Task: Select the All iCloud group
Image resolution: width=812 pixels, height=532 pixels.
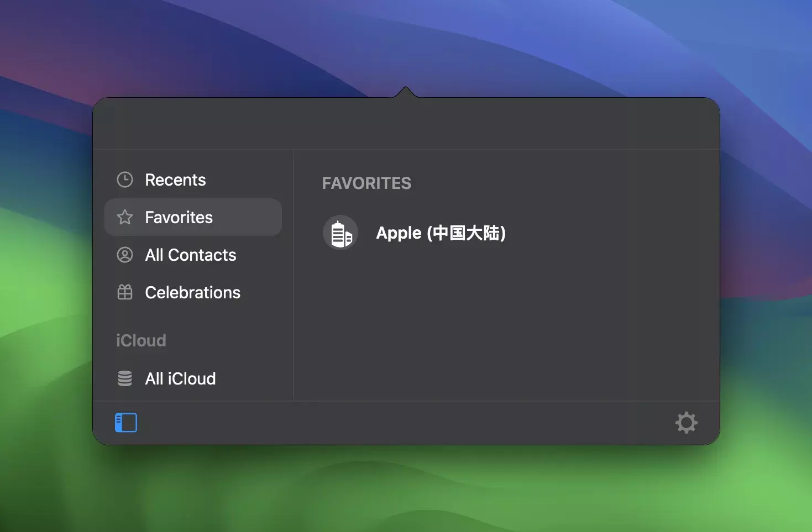Action: click(193, 378)
